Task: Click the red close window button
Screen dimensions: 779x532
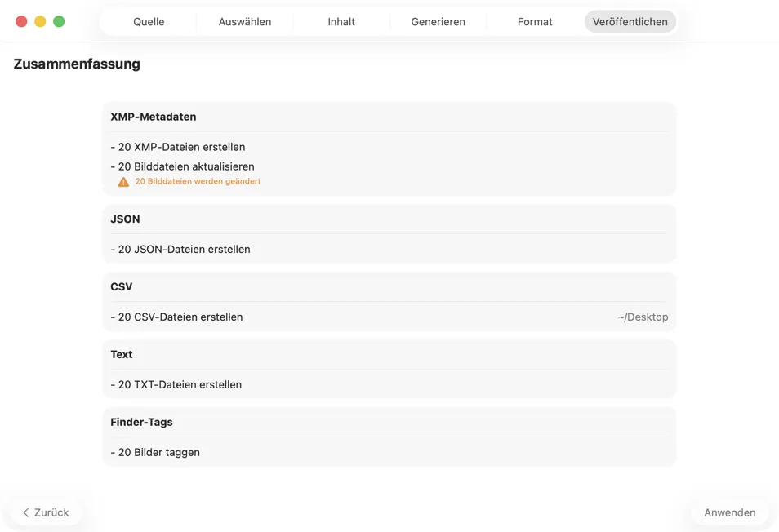Action: [x=21, y=21]
